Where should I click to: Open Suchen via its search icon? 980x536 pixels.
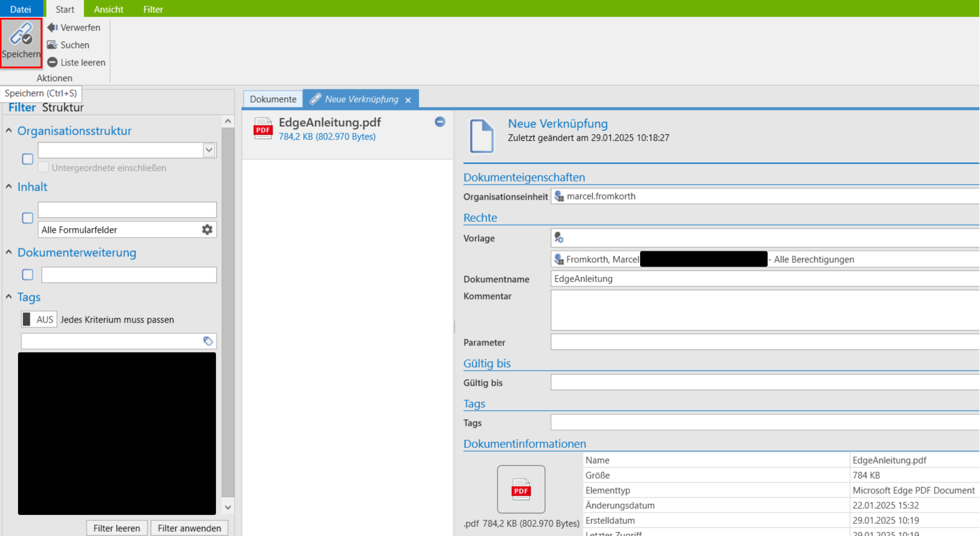(x=52, y=44)
